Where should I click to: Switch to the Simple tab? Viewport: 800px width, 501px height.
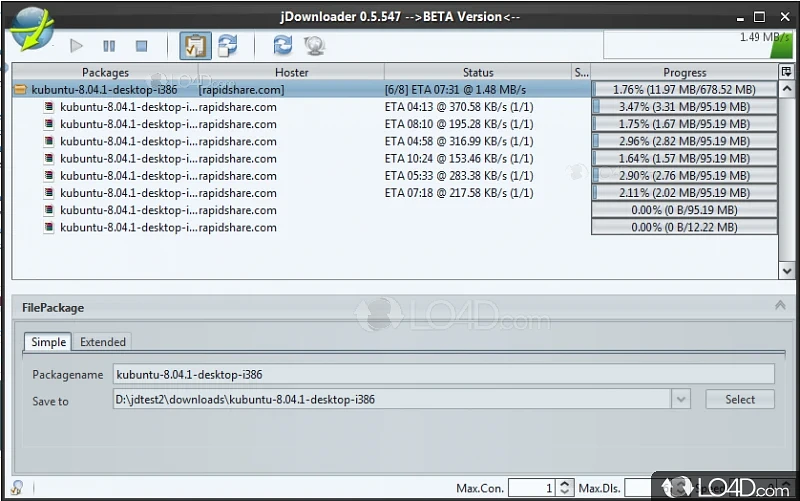48,342
